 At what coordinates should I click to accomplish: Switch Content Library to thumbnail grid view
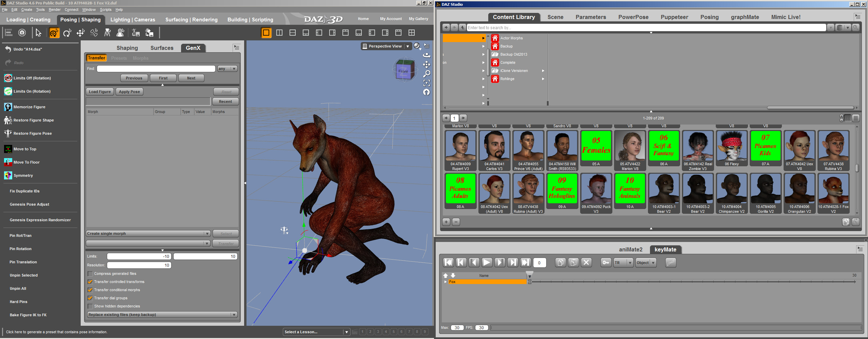(848, 118)
